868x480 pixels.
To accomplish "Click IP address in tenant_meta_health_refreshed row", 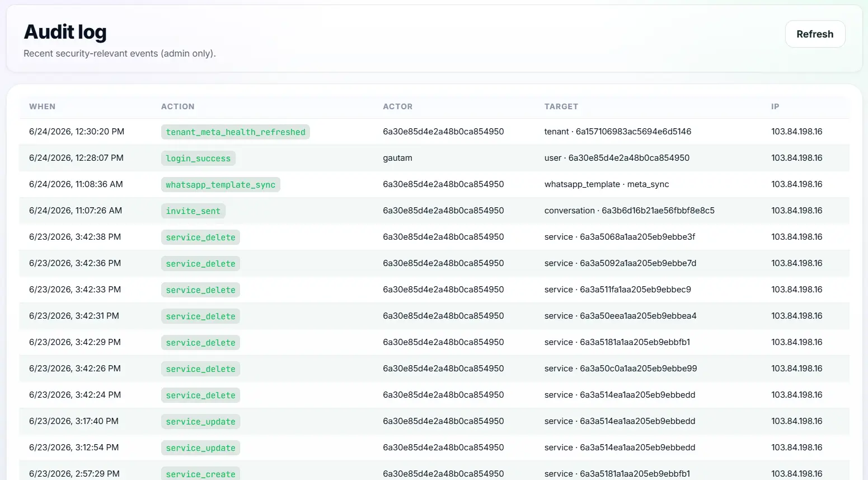I will [797, 132].
